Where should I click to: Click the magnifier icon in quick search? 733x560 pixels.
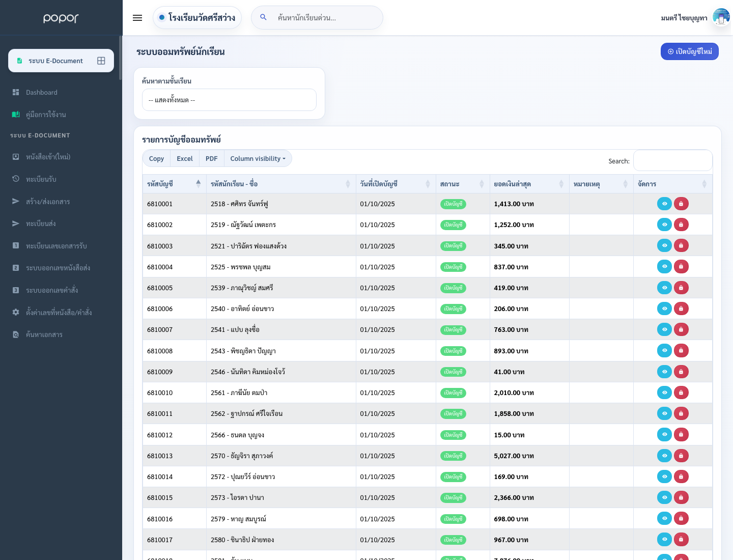[263, 17]
